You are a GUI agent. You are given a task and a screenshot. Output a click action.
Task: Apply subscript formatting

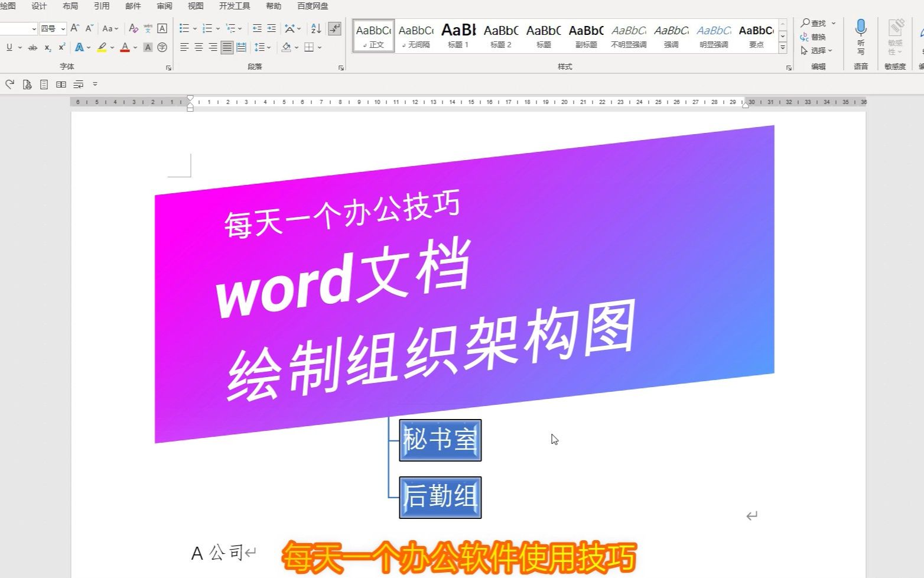47,47
